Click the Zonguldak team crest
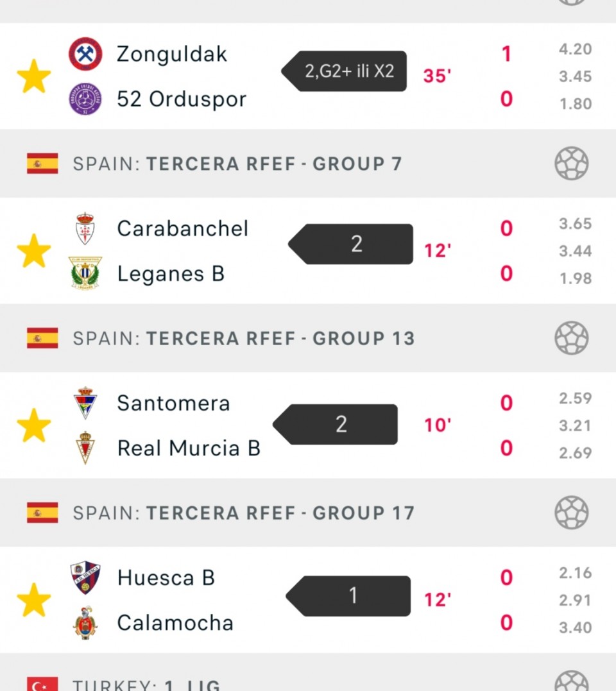 pyautogui.click(x=85, y=54)
